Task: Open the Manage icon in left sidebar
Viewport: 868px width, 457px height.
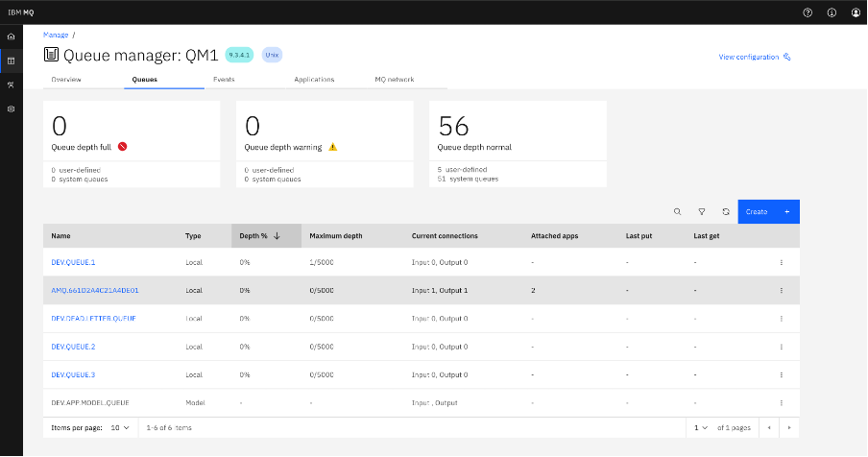Action: (x=11, y=60)
